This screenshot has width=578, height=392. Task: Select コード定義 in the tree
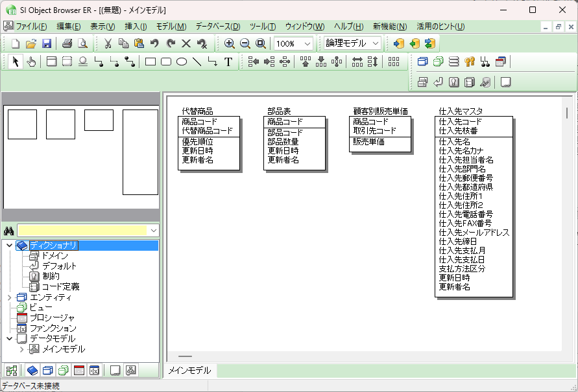pyautogui.click(x=60, y=286)
